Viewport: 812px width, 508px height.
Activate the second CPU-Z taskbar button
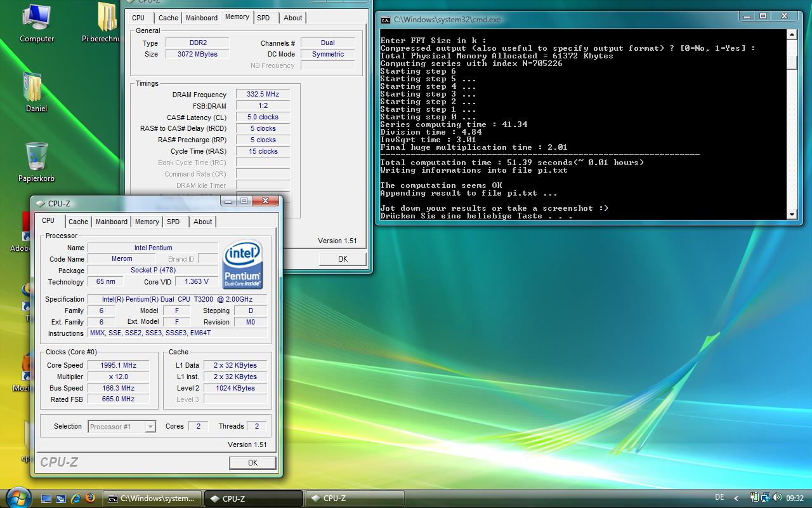click(x=354, y=498)
